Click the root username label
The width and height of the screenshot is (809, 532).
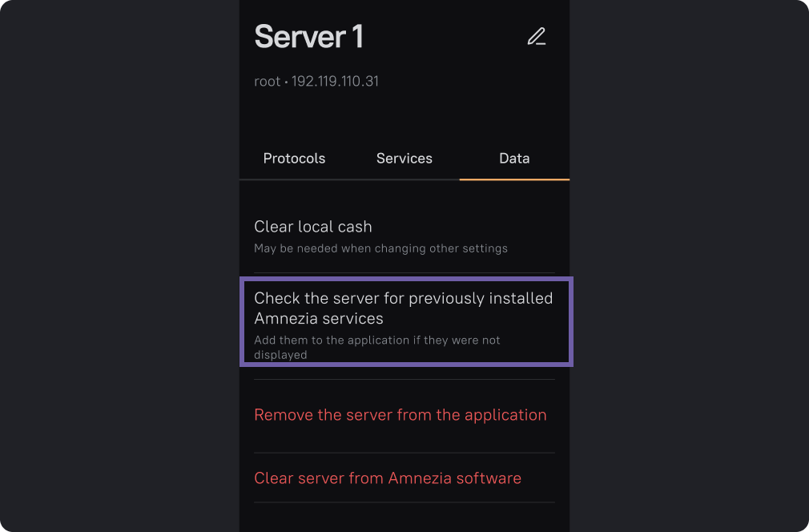click(267, 82)
